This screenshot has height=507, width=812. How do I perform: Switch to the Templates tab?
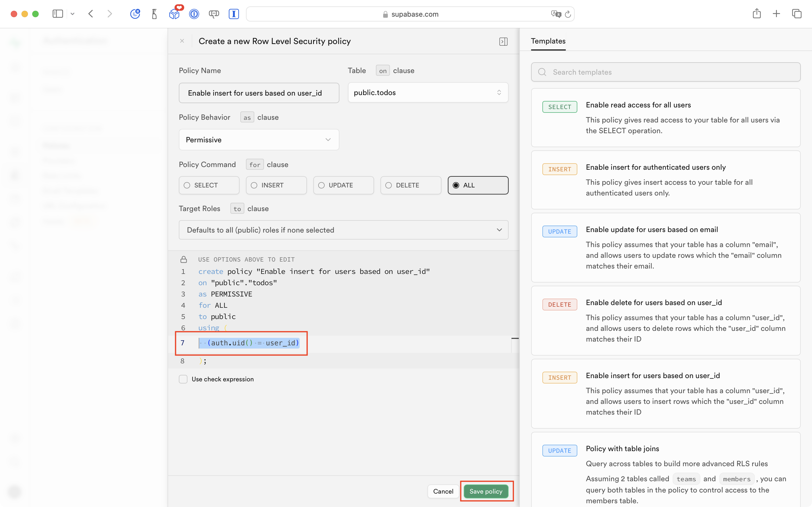pyautogui.click(x=548, y=41)
